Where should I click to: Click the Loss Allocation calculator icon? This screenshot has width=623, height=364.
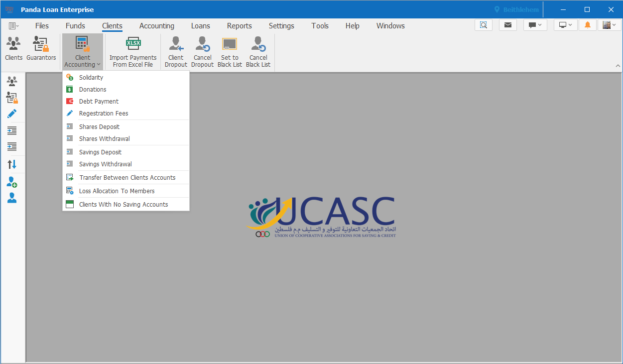click(x=70, y=191)
